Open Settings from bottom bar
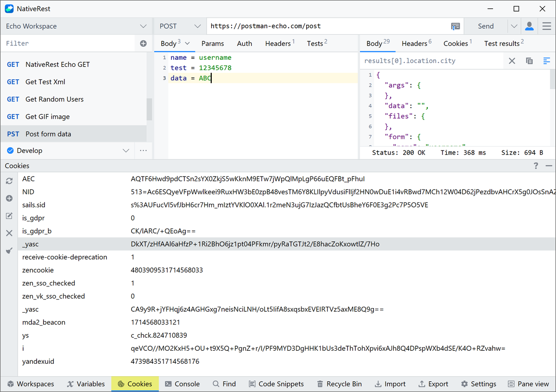 [x=479, y=384]
